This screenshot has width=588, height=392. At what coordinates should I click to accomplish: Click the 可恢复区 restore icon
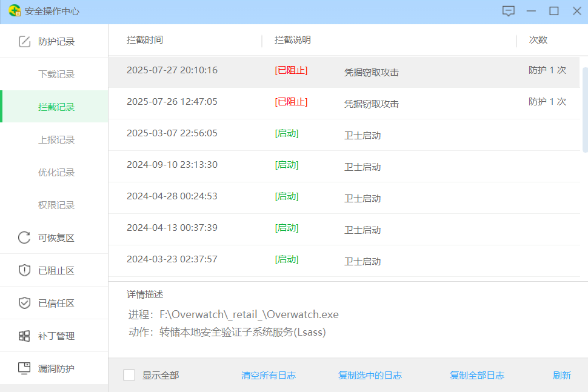pos(24,238)
